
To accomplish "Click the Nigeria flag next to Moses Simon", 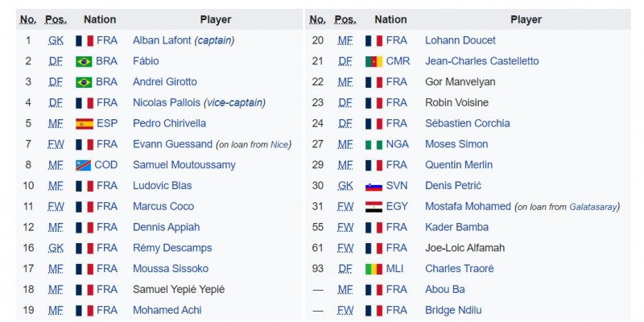I will (374, 144).
